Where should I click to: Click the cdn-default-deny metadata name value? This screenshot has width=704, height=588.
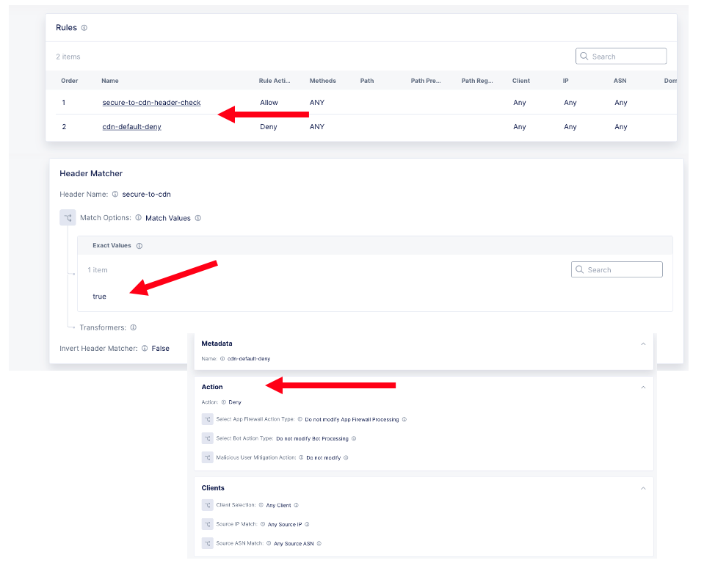(249, 359)
